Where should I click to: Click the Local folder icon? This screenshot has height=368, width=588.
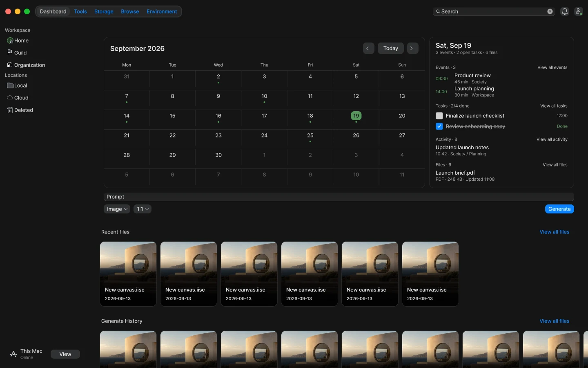click(10, 85)
